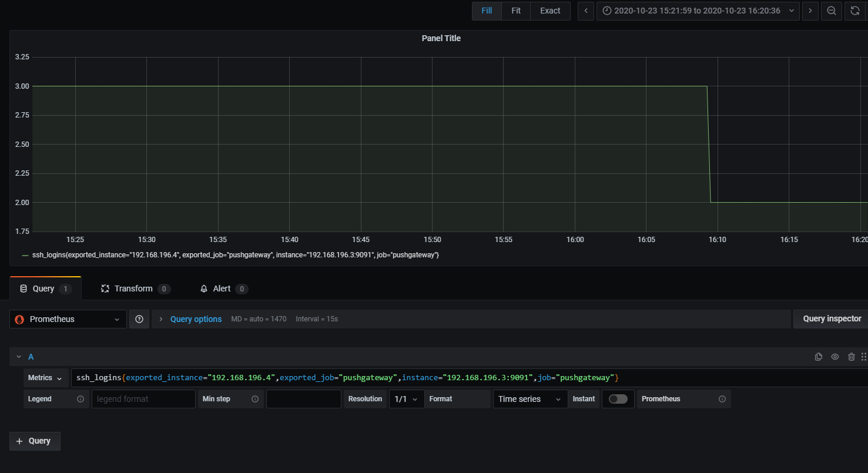Shift time range forward with right chevron
This screenshot has height=473, width=868.
point(810,11)
